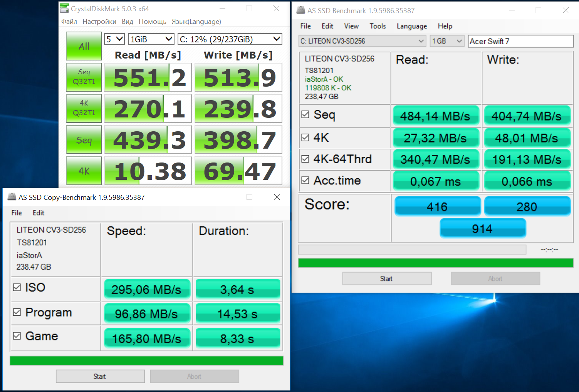Open the test count dropdown showing 5

[114, 39]
